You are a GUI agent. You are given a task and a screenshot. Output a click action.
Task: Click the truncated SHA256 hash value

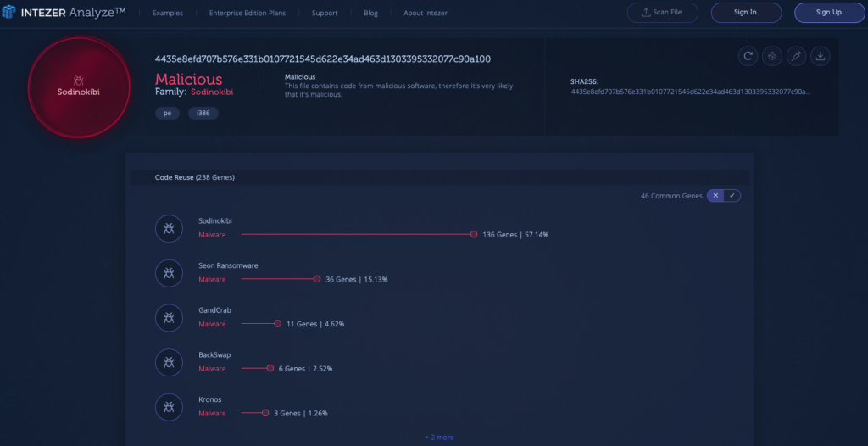(x=690, y=92)
